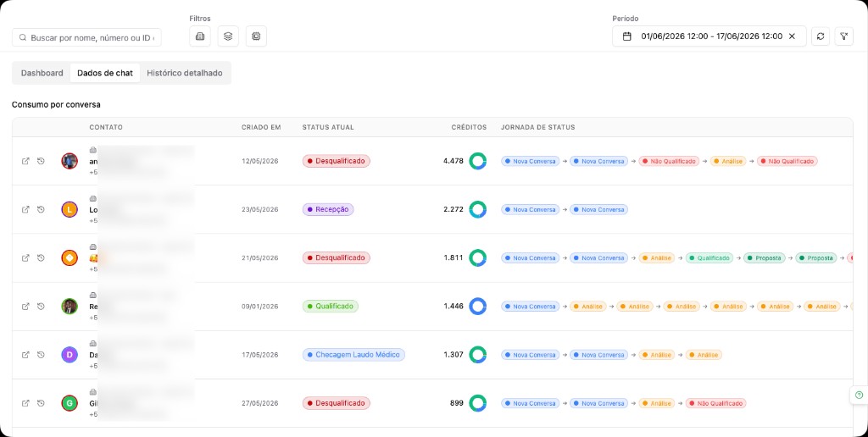
Task: Click Análise step in the 899 row journey
Action: (x=657, y=403)
